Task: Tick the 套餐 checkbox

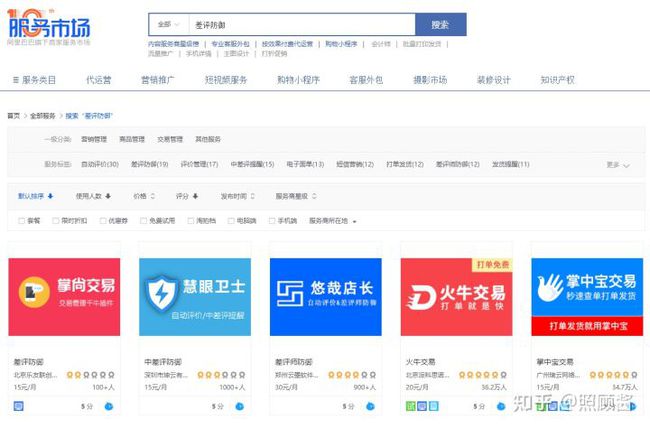Action: 22,221
